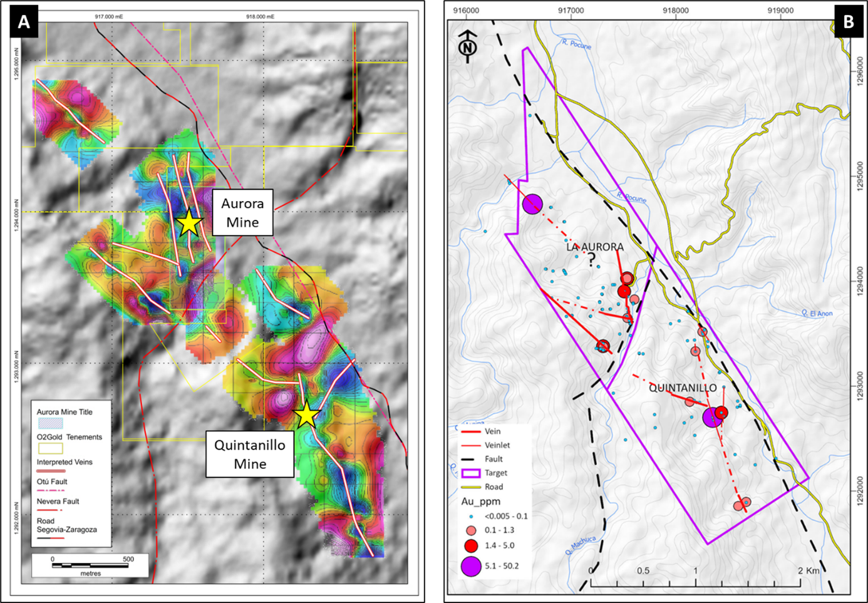Select the large purple circle northwest of La Aurora
868x603 pixels.
click(532, 204)
